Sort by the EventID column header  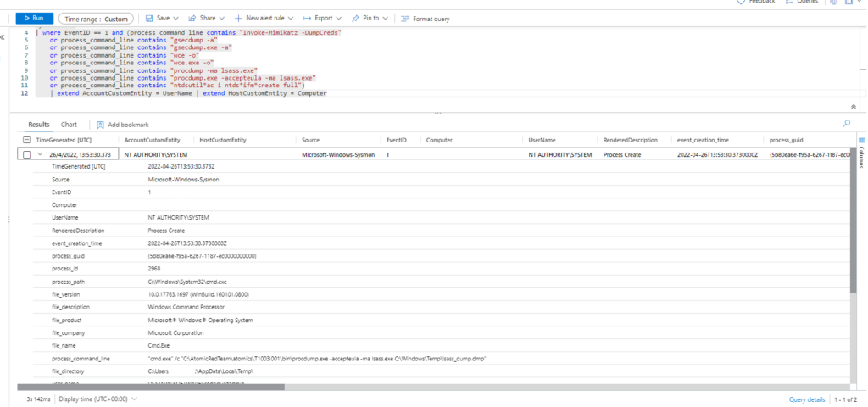pyautogui.click(x=396, y=139)
